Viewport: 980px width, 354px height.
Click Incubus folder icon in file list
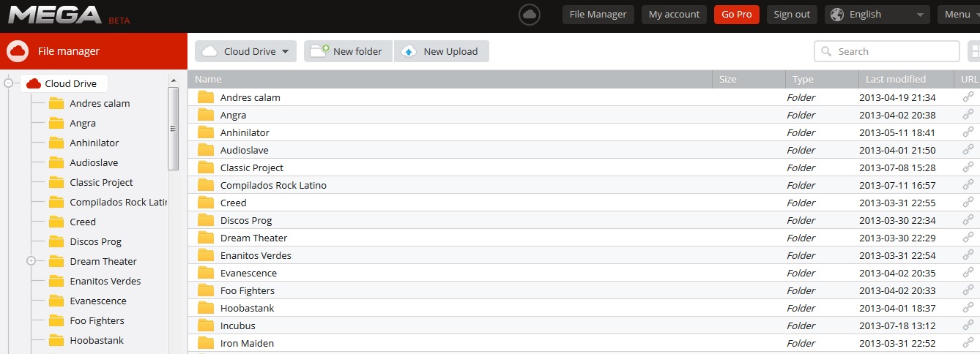206,325
